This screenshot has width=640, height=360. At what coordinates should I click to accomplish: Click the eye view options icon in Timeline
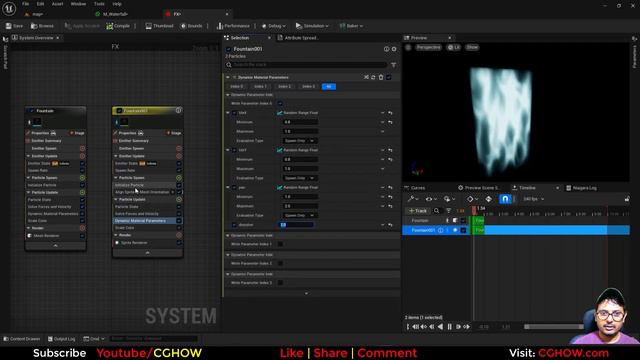tap(430, 199)
